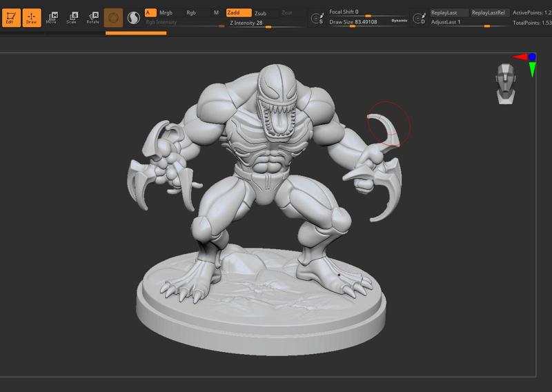
Task: Toggle the Dynamic draw size button
Action: 400,21
